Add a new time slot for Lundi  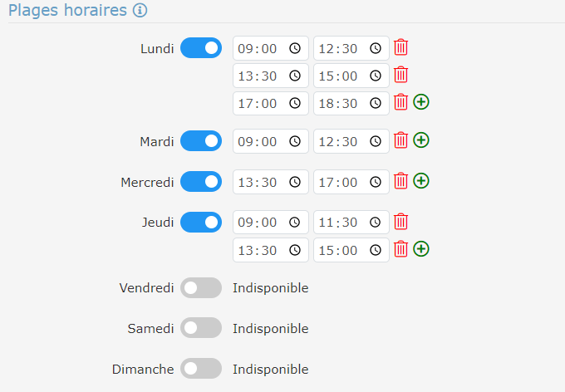(x=421, y=102)
